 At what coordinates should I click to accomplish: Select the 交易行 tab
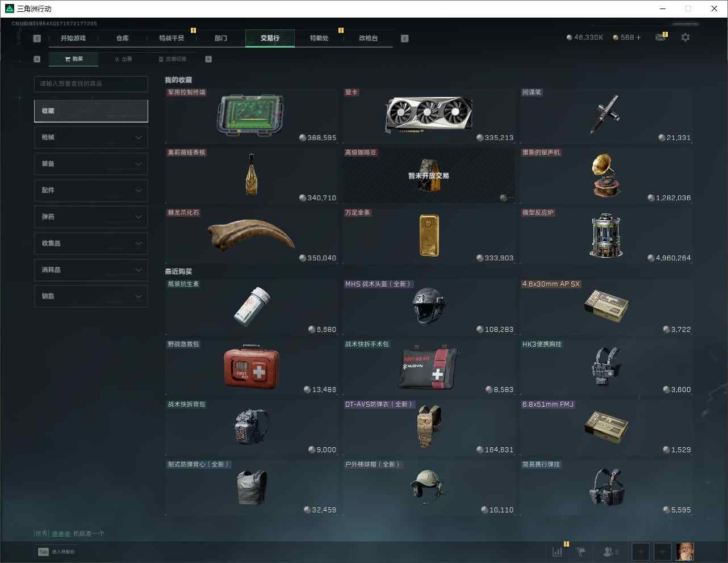coord(270,38)
